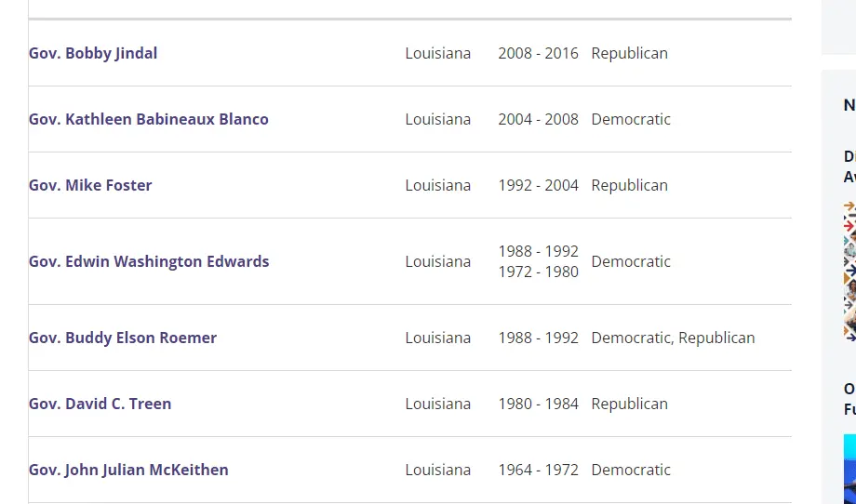
Task: Click Republican in David C. Treen's row
Action: point(629,404)
